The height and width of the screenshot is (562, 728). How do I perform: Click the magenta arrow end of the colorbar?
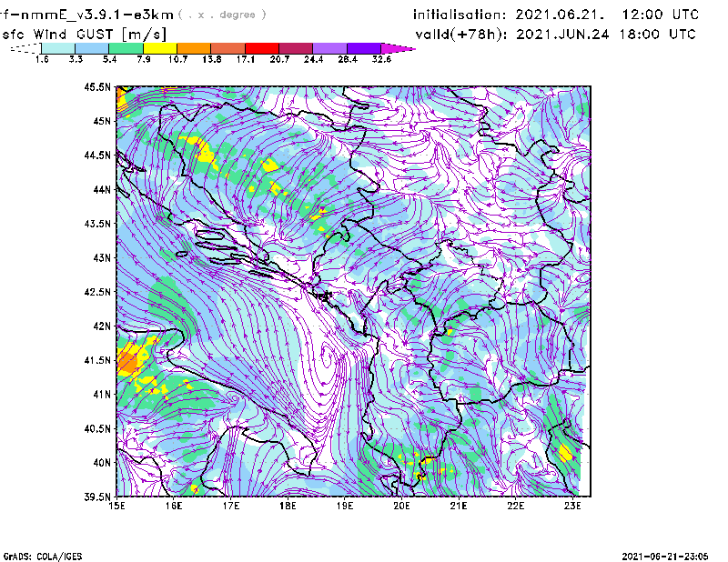pos(398,48)
